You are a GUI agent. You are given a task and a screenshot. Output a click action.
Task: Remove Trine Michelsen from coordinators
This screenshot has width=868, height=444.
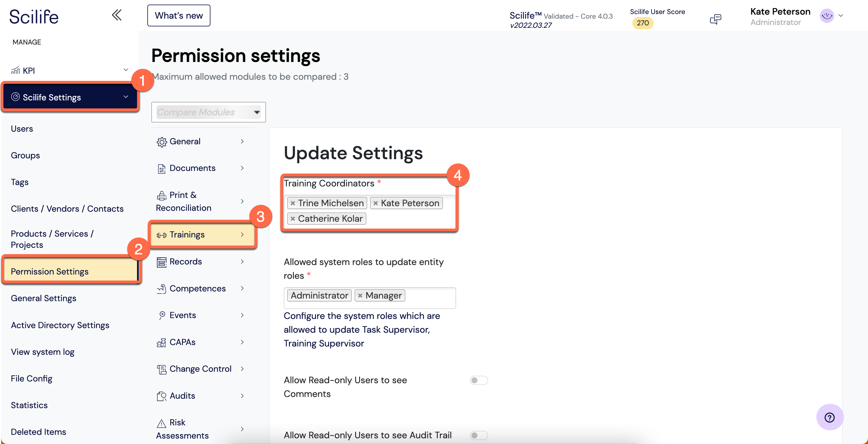(292, 203)
